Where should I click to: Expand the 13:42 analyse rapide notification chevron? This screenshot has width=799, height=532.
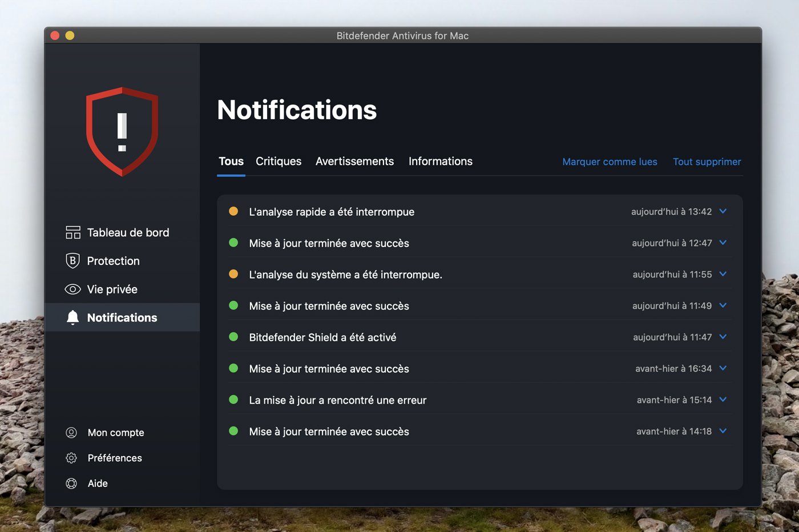pyautogui.click(x=723, y=211)
